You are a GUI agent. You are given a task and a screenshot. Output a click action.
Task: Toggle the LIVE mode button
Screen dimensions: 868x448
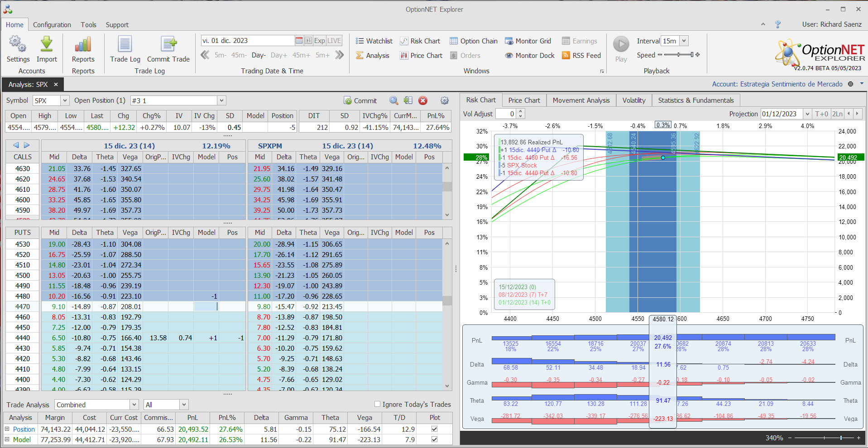(334, 41)
